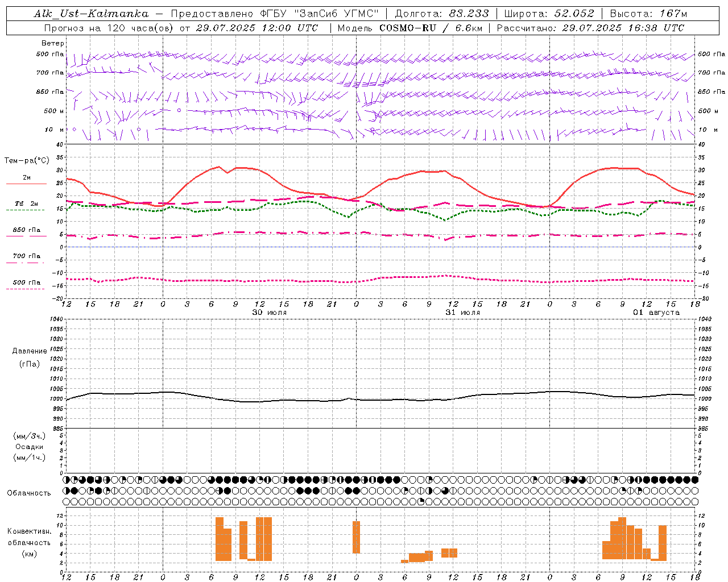Click the Тем-ра(°C) axis title
This screenshot has height=582, width=728.
pyautogui.click(x=27, y=161)
